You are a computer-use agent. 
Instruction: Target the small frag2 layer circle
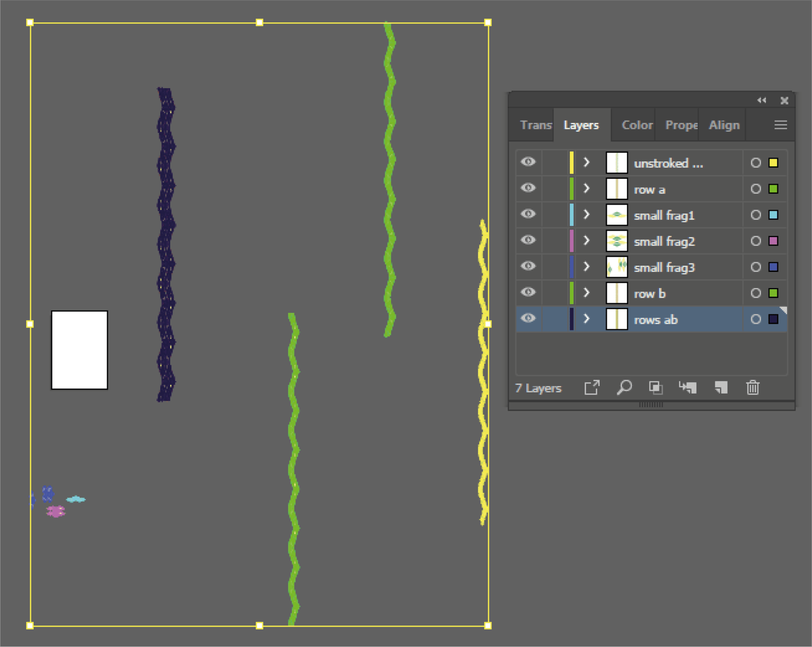(x=756, y=241)
